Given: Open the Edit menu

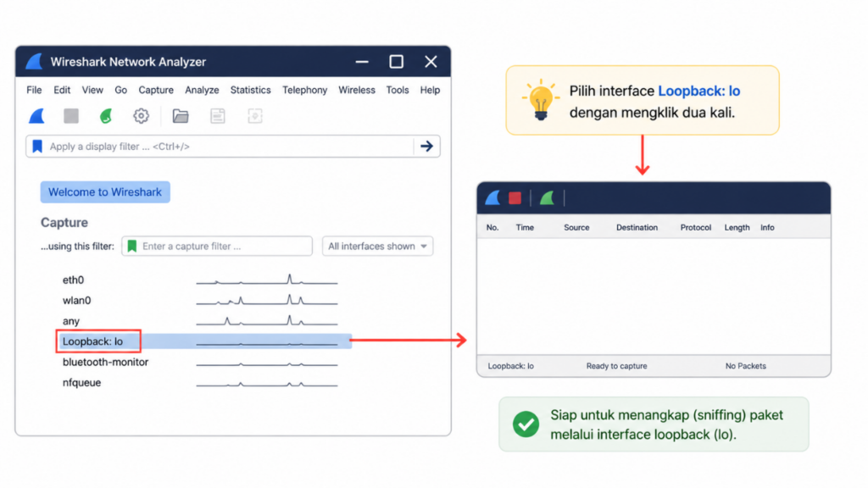Looking at the screenshot, I should pos(62,90).
